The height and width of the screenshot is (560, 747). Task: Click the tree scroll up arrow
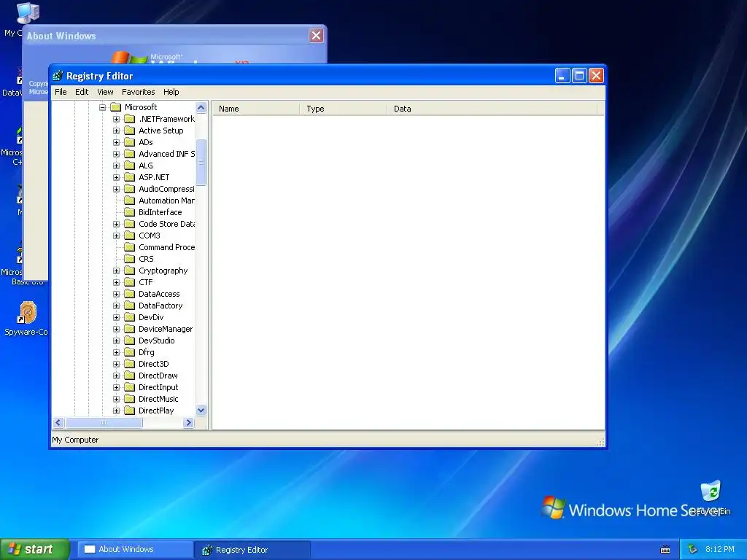201,108
